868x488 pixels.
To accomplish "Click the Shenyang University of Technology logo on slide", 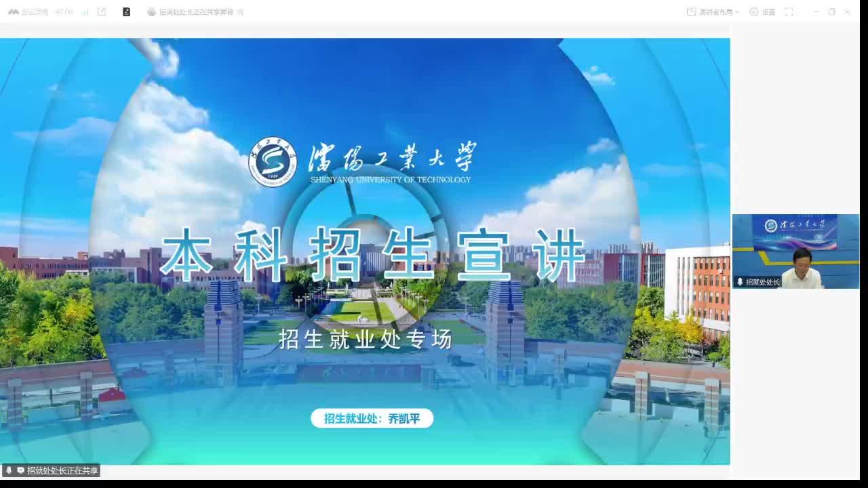I will [x=273, y=161].
